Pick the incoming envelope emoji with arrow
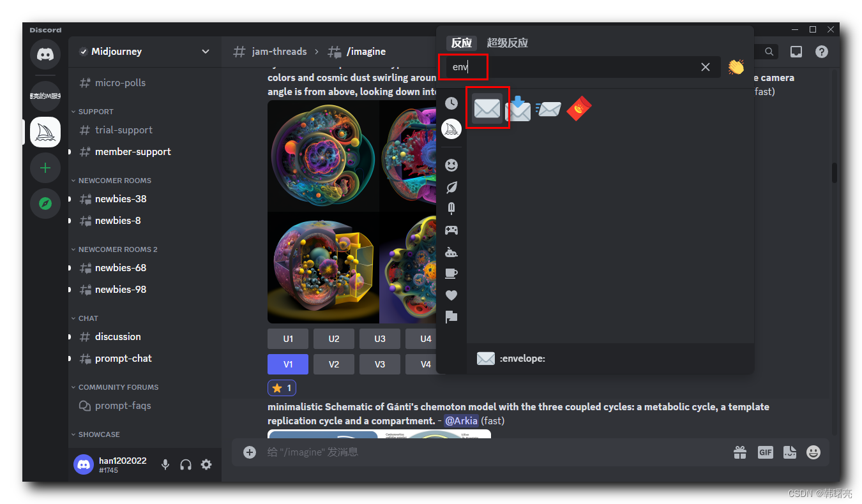The width and height of the screenshot is (862, 504). 518,109
